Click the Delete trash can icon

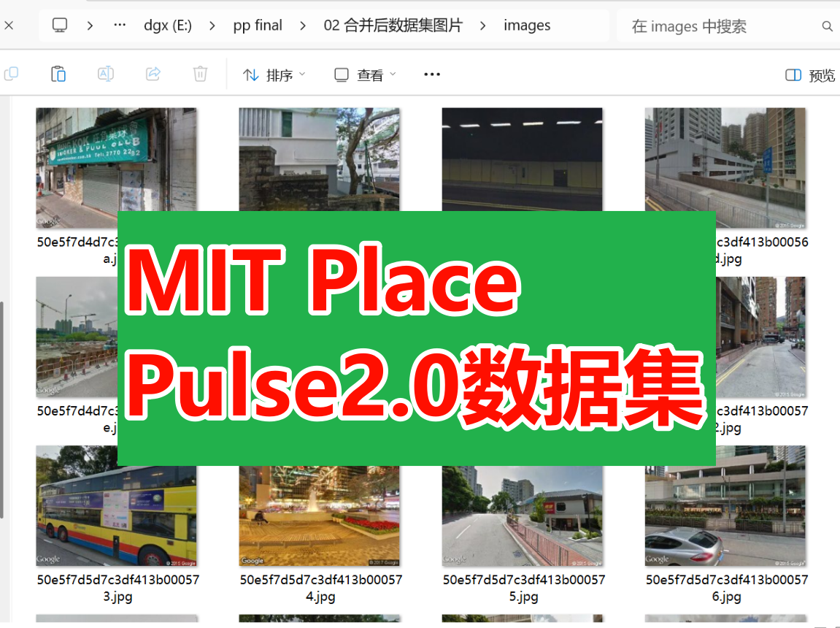[201, 74]
